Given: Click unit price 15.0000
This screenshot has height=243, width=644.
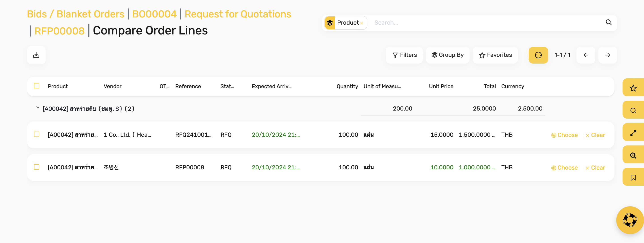Looking at the screenshot, I should point(442,135).
